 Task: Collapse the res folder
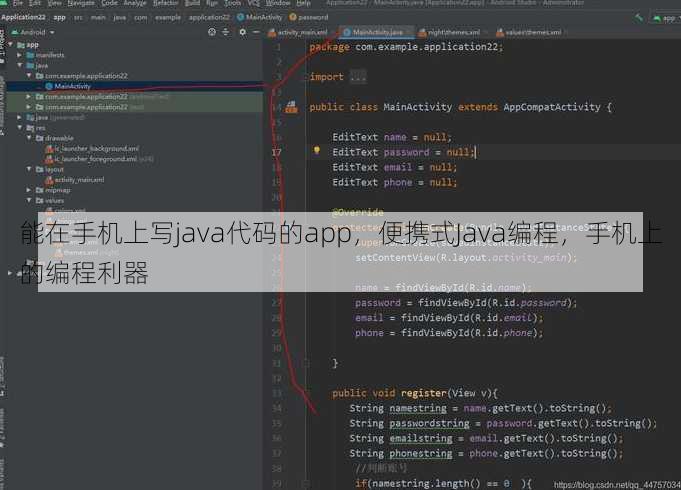point(20,128)
